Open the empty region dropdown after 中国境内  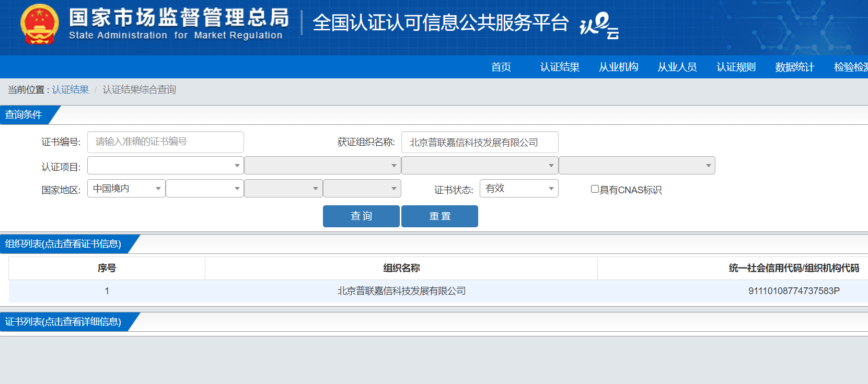[x=205, y=189]
